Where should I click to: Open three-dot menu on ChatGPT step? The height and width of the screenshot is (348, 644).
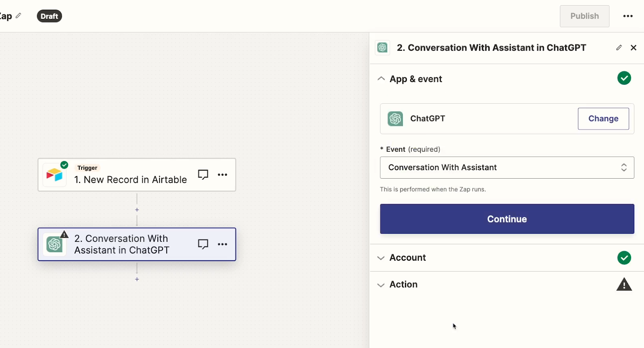(x=223, y=244)
